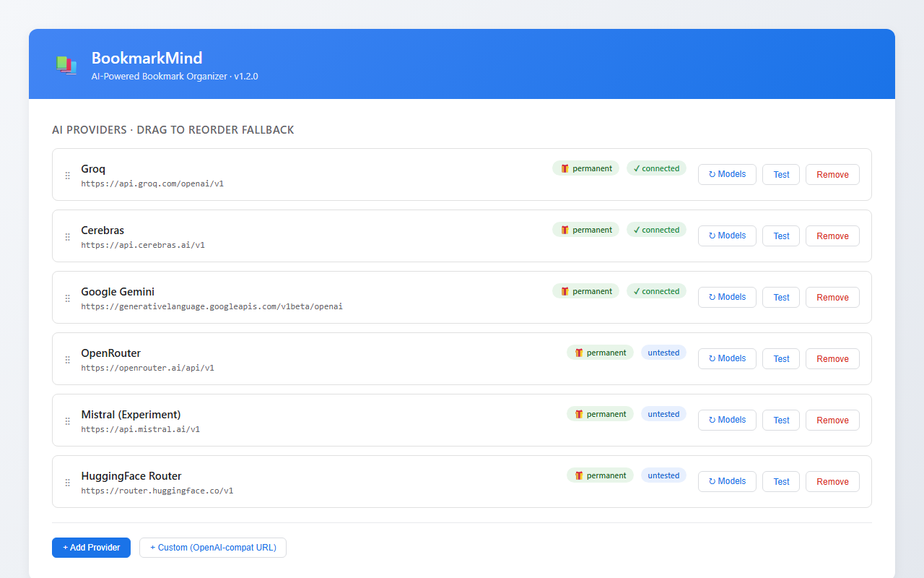Click the URL https://router.huggingface.co/v1

click(x=157, y=491)
